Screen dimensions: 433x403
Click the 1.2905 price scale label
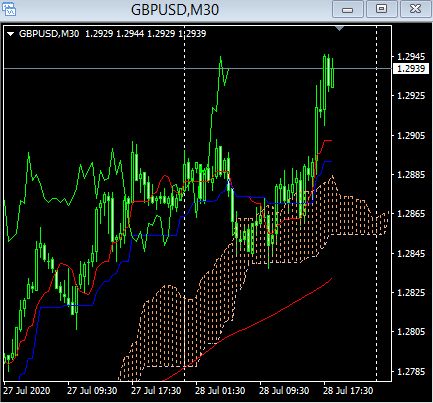pyautogui.click(x=411, y=136)
